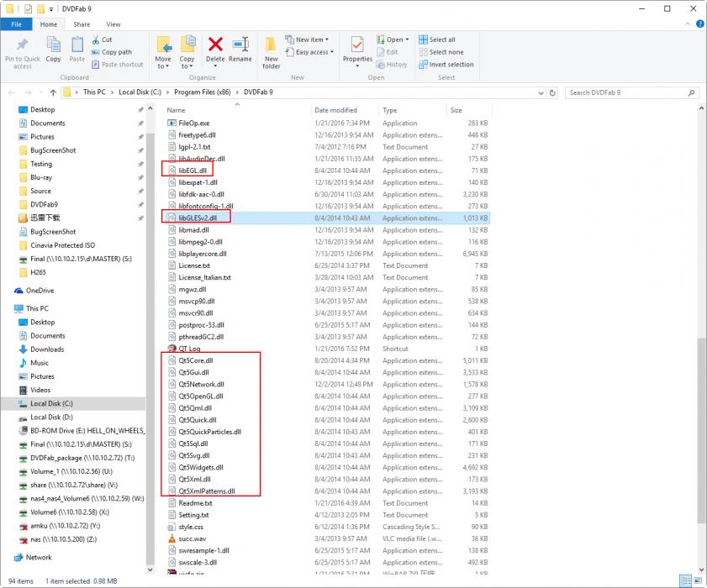Click the Paste icon in ribbon
Viewport: 707px width, 588px height.
tap(77, 46)
